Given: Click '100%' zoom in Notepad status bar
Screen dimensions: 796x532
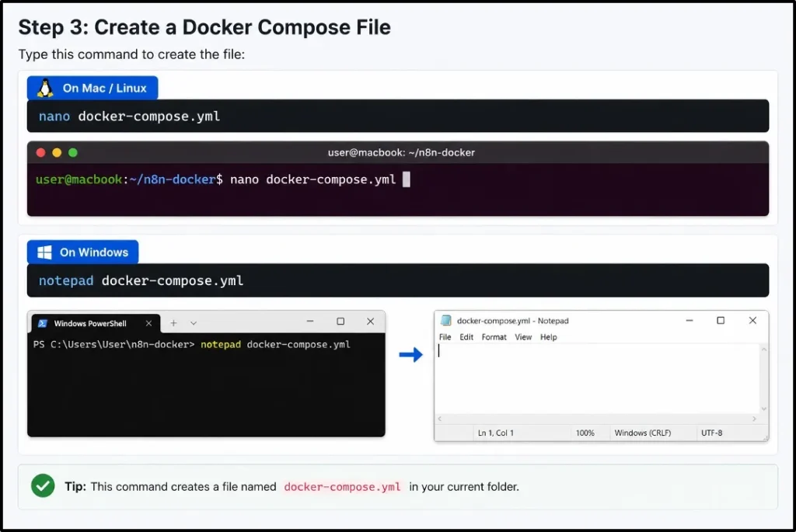Looking at the screenshot, I should coord(585,433).
